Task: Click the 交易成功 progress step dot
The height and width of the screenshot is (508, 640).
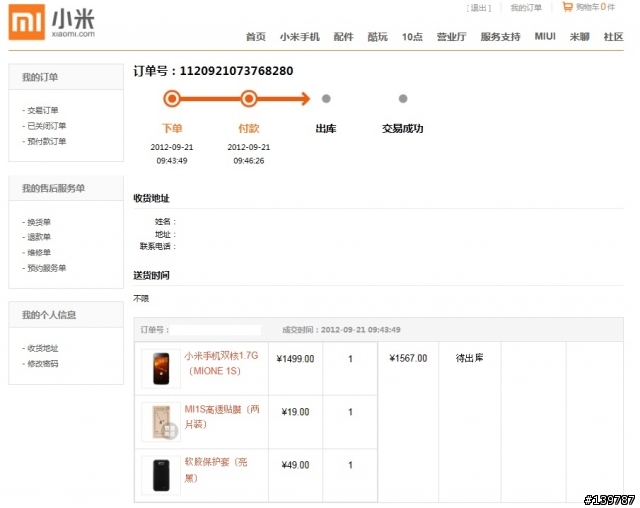Action: click(x=403, y=99)
